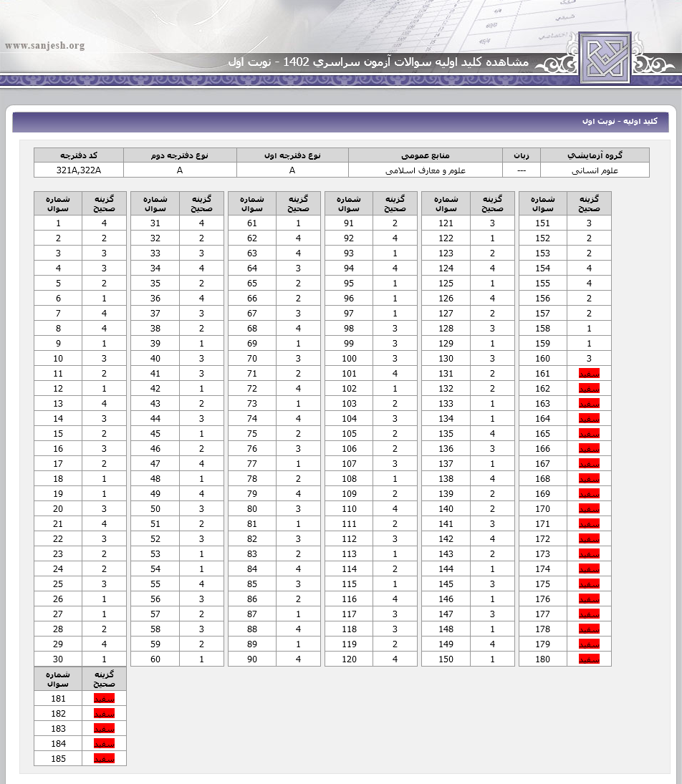Click the کد دفترچه header
Screen dimensions: 682x784
click(79, 155)
